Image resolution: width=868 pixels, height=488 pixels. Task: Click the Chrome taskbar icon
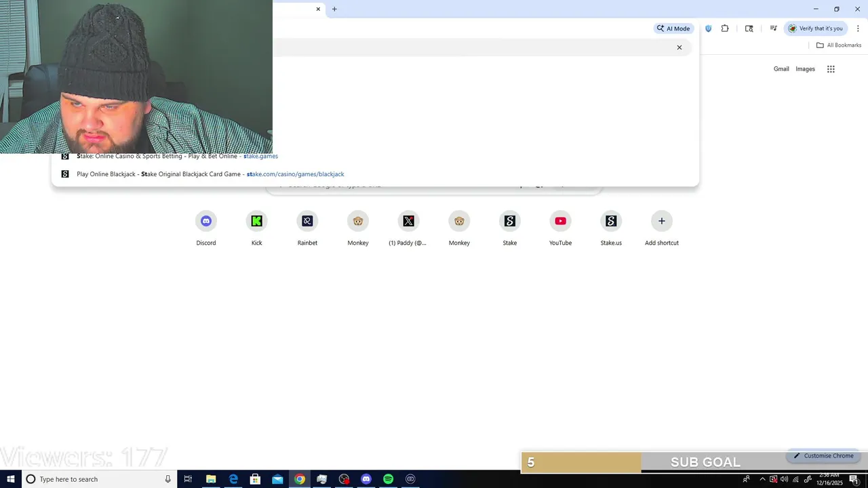[300, 479]
